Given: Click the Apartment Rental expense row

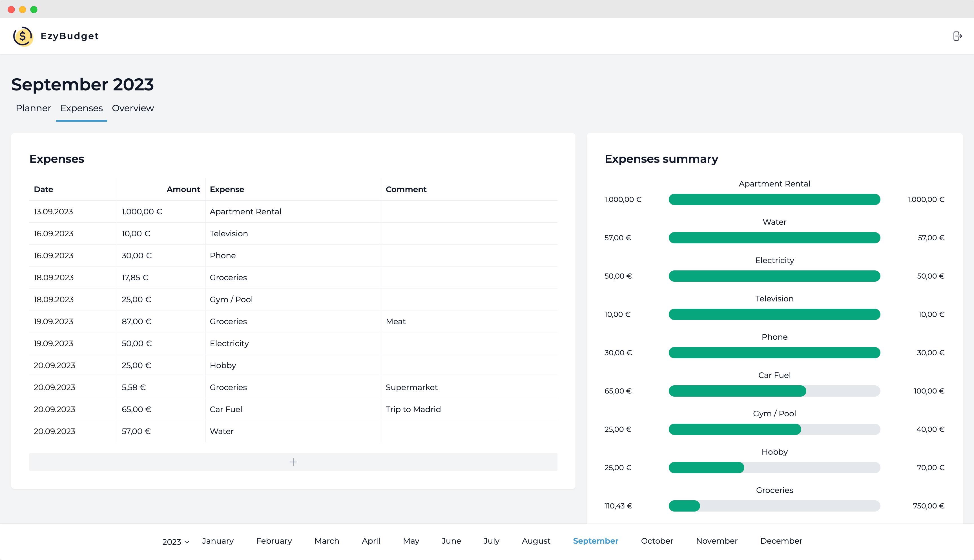Looking at the screenshot, I should tap(245, 212).
